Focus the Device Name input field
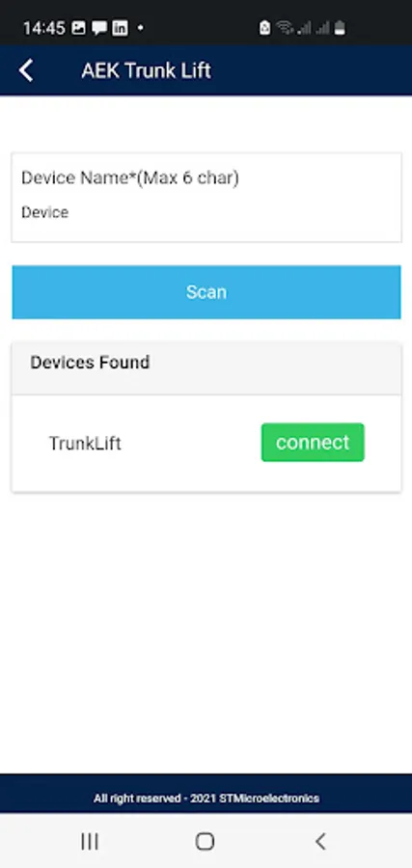This screenshot has height=868, width=412. point(206,197)
